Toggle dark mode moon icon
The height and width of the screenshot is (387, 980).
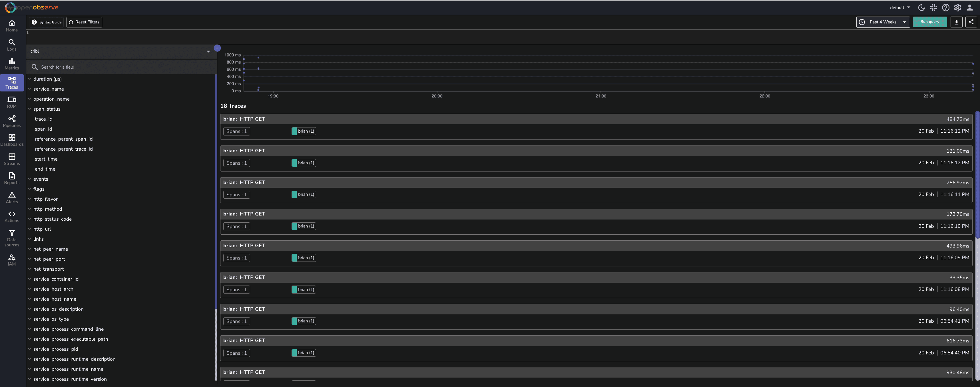point(921,8)
